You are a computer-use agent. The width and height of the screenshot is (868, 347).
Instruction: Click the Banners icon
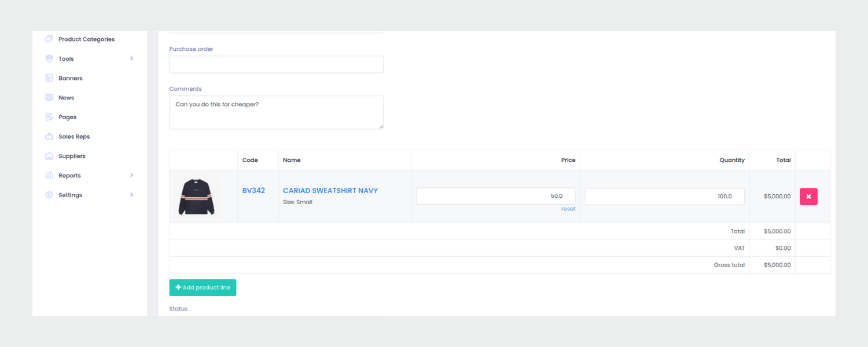(49, 77)
